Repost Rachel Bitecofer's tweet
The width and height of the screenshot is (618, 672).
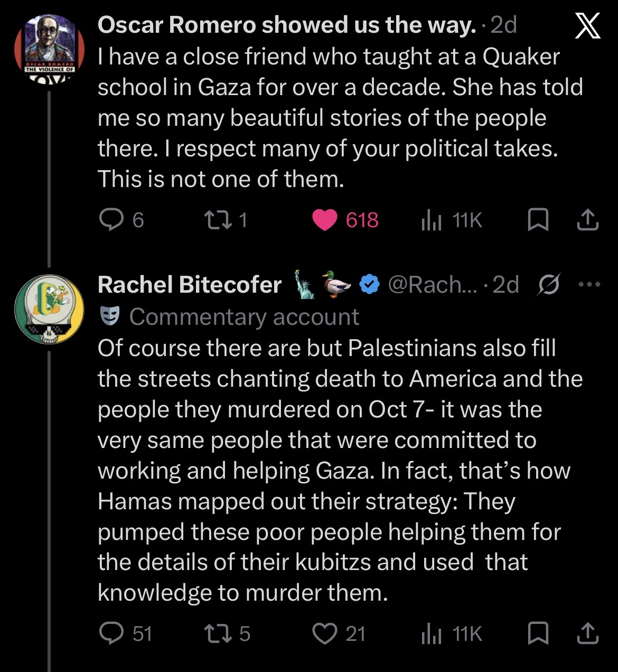[227, 633]
